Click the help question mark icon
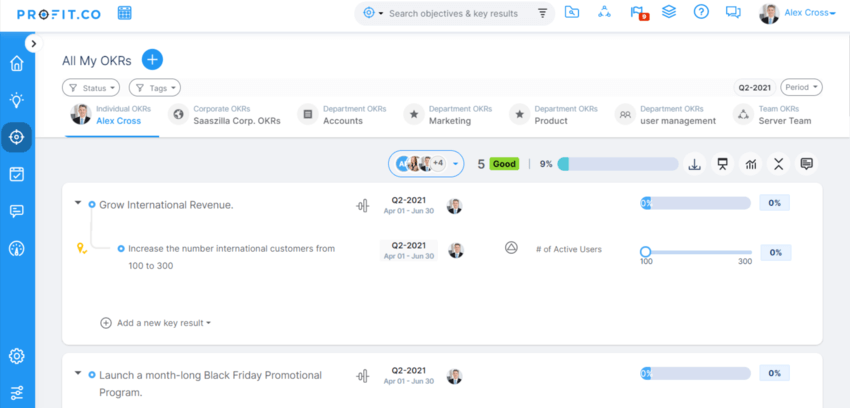 pyautogui.click(x=701, y=13)
